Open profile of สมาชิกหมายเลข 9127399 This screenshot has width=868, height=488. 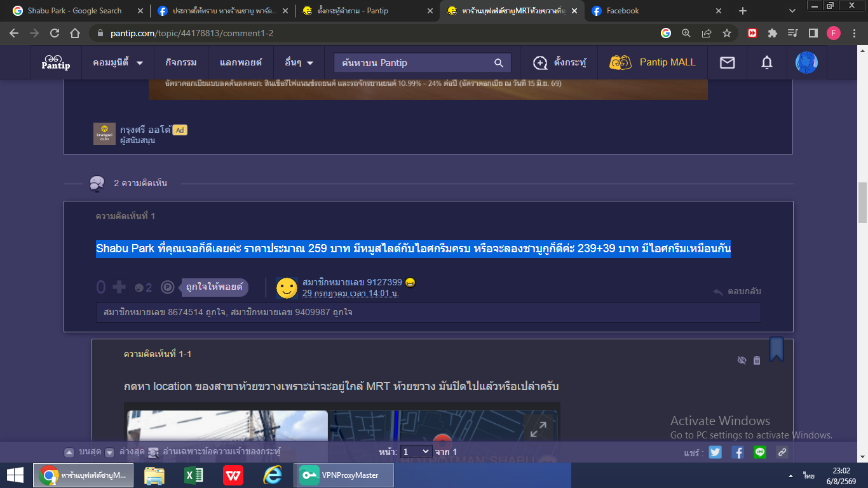click(x=352, y=282)
